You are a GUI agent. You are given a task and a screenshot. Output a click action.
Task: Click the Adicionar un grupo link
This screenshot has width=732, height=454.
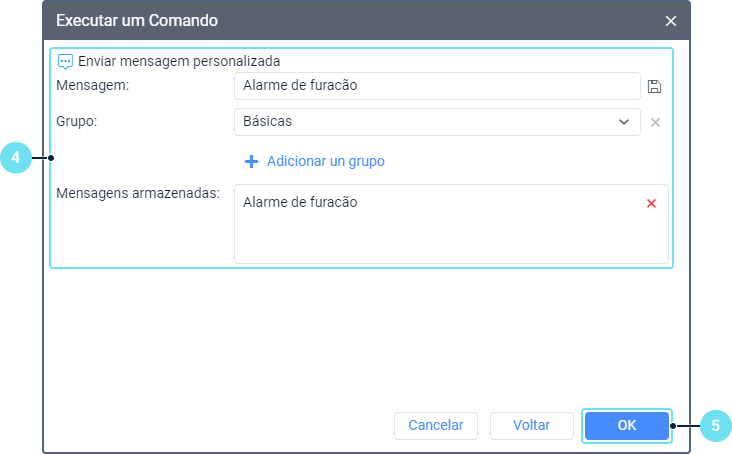(326, 161)
